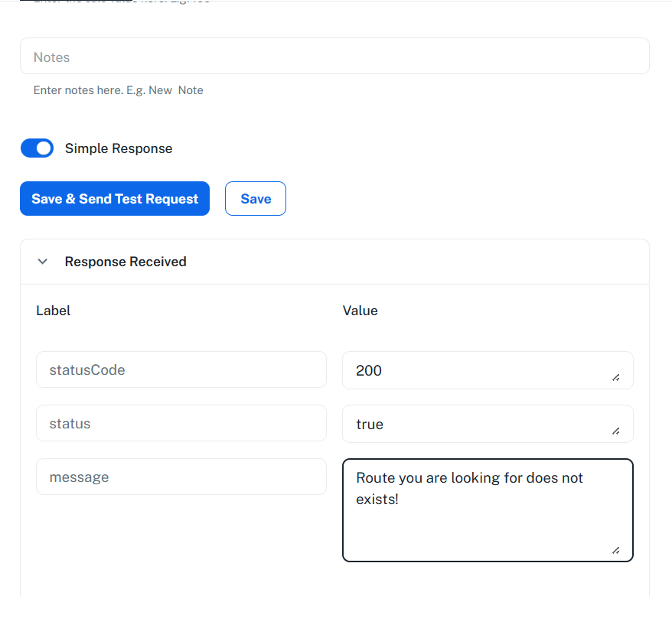Screen dimensions: 672x625
Task: Click the 'Enter notes here' hint text
Action: coord(118,90)
